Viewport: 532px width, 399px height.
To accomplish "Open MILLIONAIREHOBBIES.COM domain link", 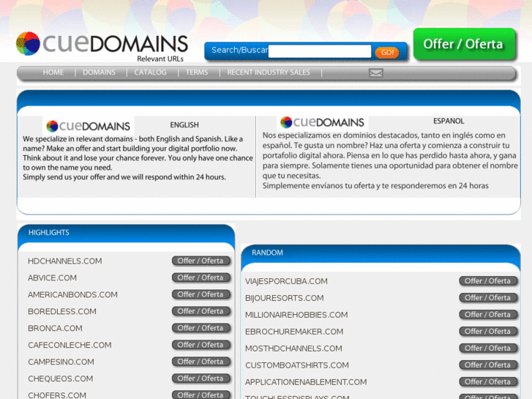I will pos(296,315).
